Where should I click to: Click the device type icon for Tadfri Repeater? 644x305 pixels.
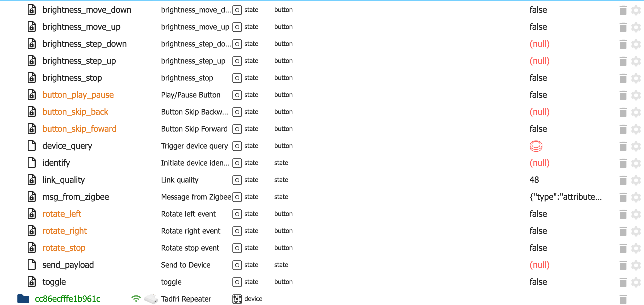pyautogui.click(x=237, y=299)
